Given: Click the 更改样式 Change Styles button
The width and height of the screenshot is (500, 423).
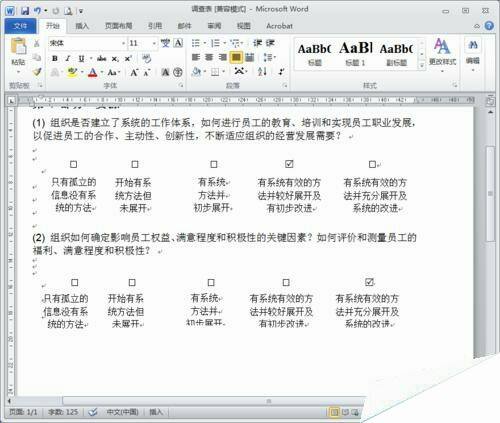Looking at the screenshot, I should (442, 54).
